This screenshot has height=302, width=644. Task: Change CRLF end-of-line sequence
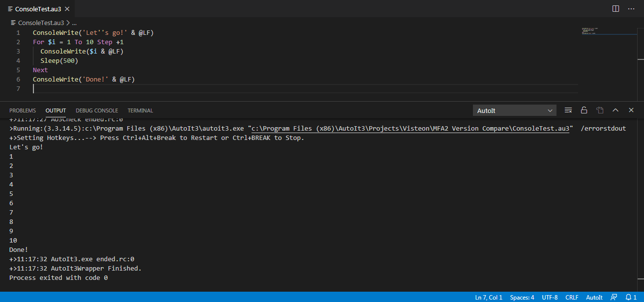click(x=572, y=297)
